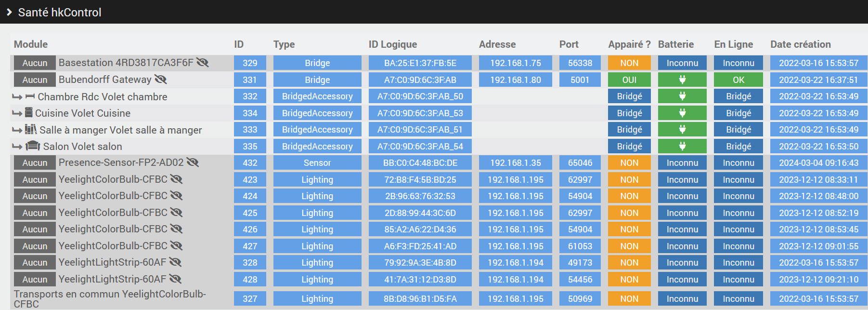The image size is (868, 310).
Task: Open Salon Volet salon link
Action: pyautogui.click(x=83, y=147)
